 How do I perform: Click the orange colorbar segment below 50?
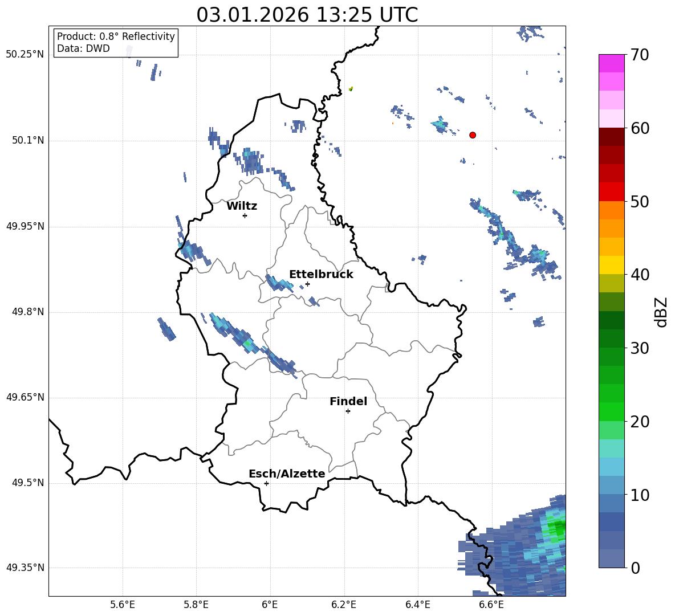click(x=611, y=210)
